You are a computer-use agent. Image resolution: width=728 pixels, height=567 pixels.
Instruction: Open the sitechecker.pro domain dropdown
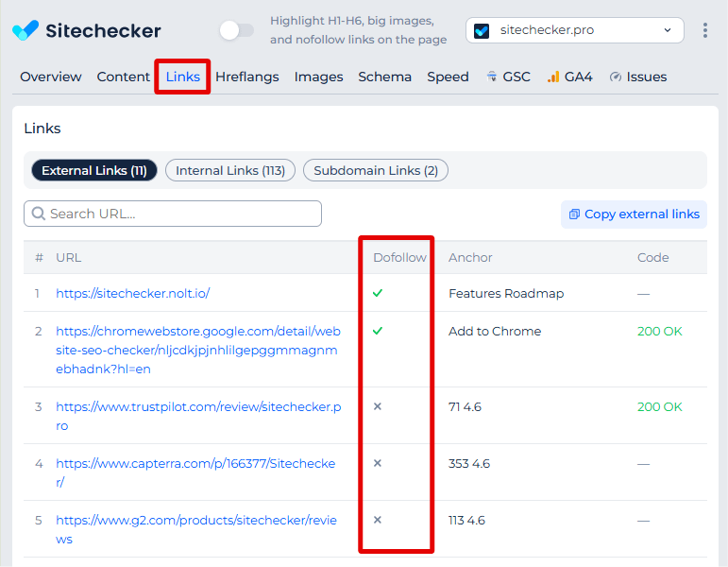coord(575,30)
